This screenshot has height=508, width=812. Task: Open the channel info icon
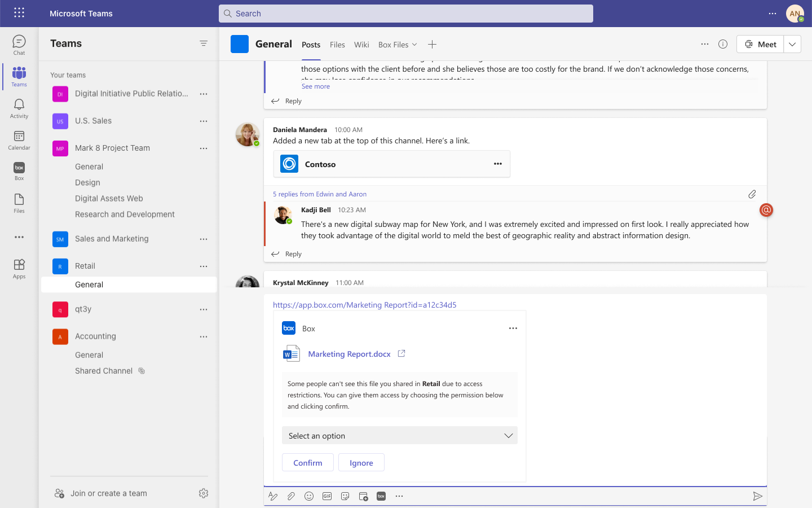(x=723, y=44)
